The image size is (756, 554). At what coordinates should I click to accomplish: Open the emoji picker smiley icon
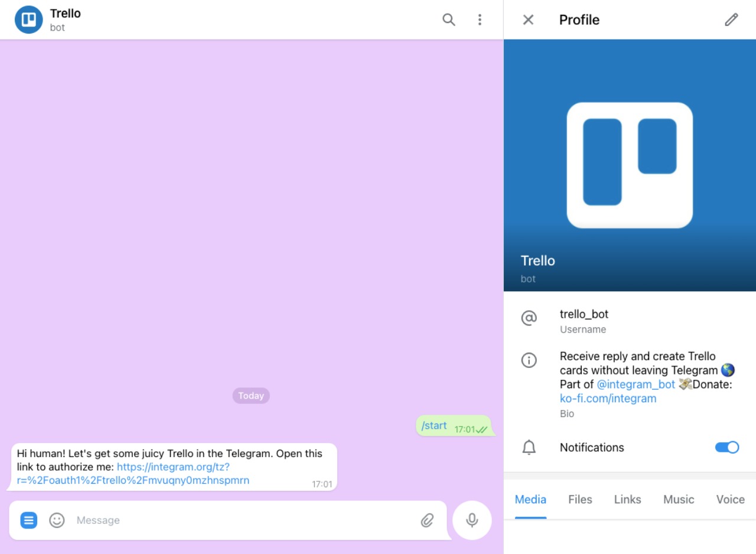pyautogui.click(x=57, y=520)
